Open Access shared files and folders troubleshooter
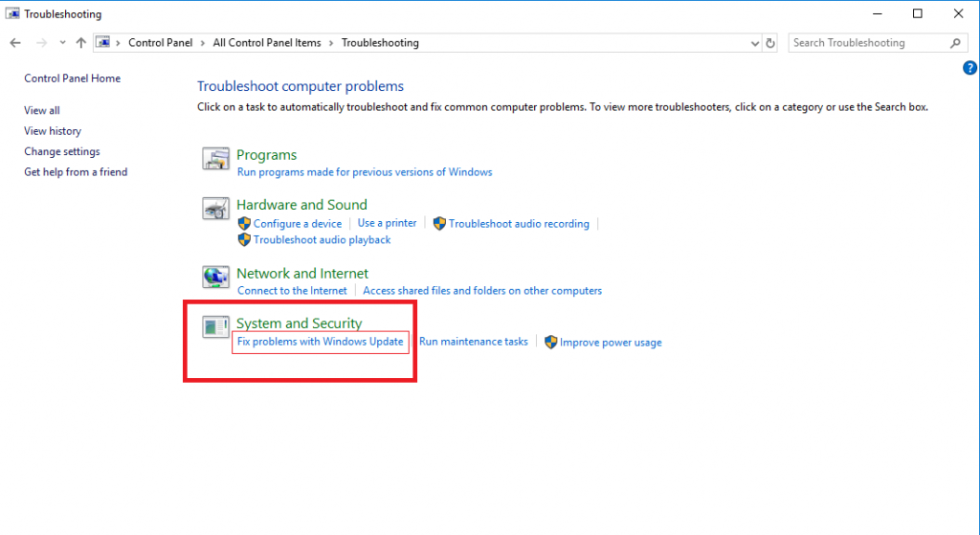This screenshot has width=980, height=535. point(482,291)
